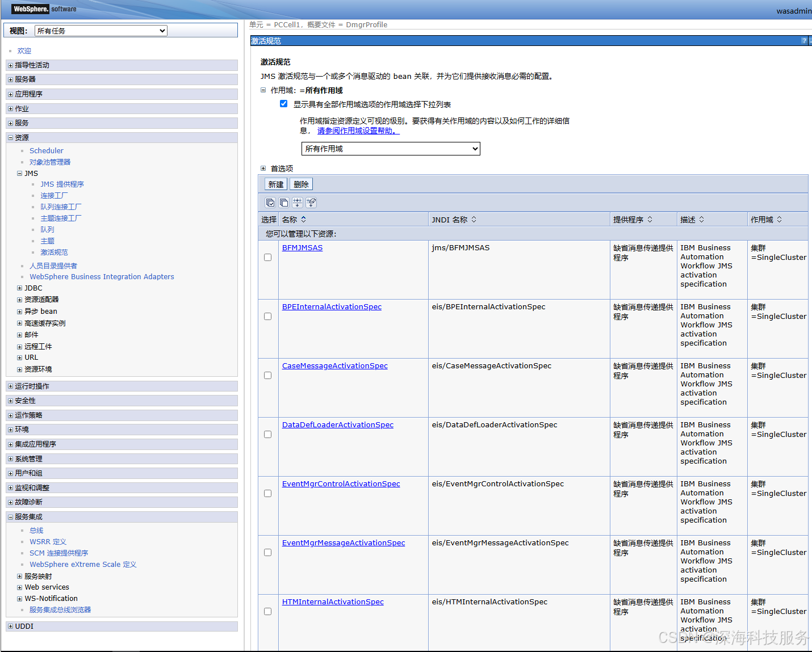Image resolution: width=812 pixels, height=652 pixels.
Task: Open the 视图 所有任务 dropdown
Action: (101, 31)
